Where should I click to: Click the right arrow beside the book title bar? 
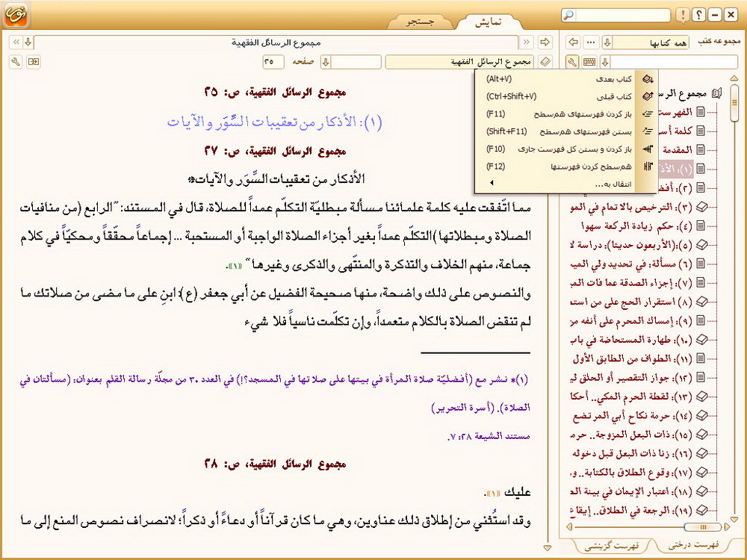coord(545,43)
